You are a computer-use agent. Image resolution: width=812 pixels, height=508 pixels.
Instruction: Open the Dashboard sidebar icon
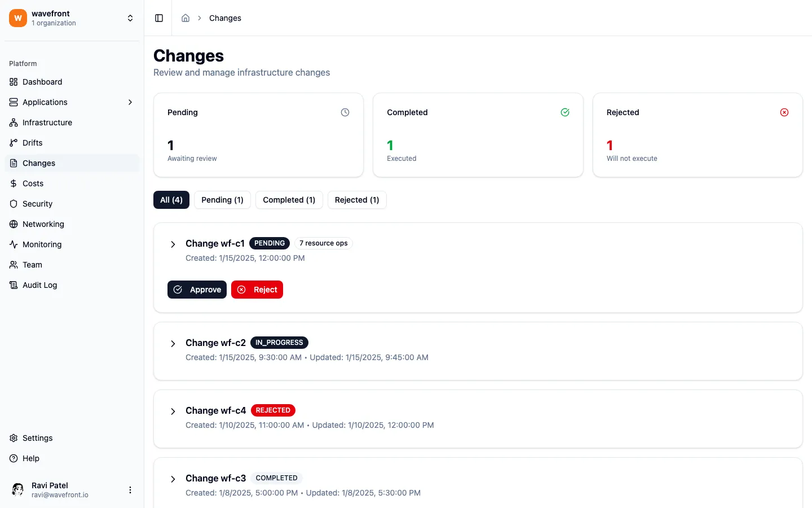tap(12, 82)
